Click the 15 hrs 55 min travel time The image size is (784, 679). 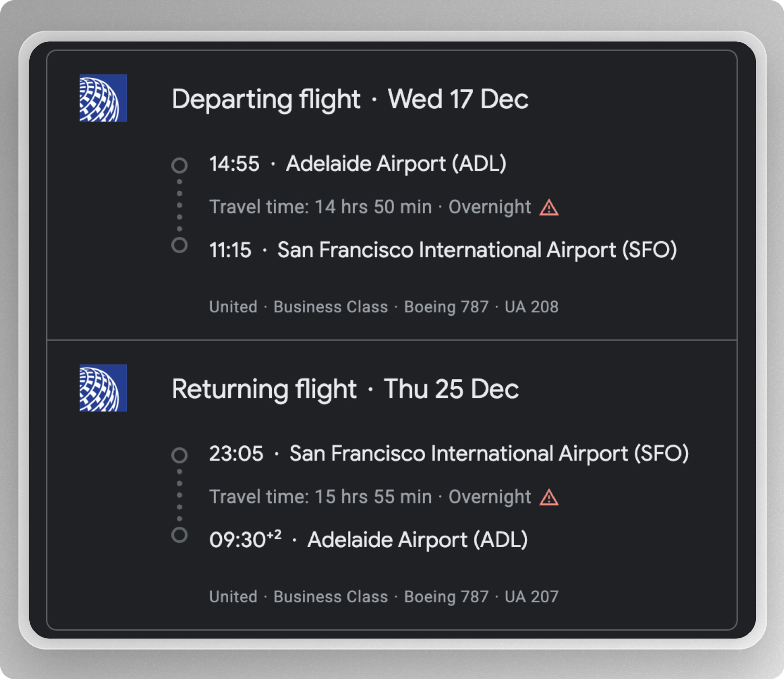(373, 497)
